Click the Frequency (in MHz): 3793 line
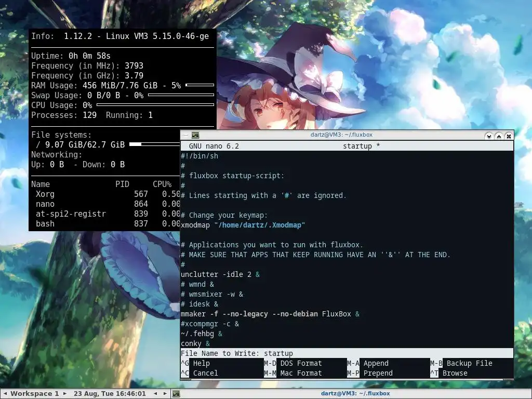Viewport: 532px width, 399px height. click(x=87, y=65)
